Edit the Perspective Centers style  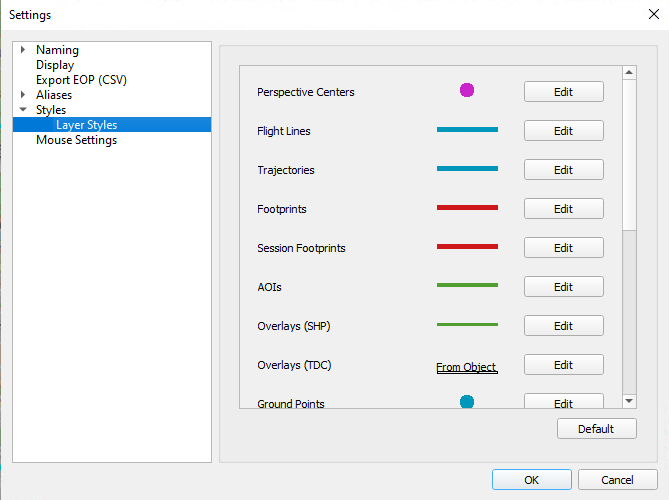coord(563,92)
